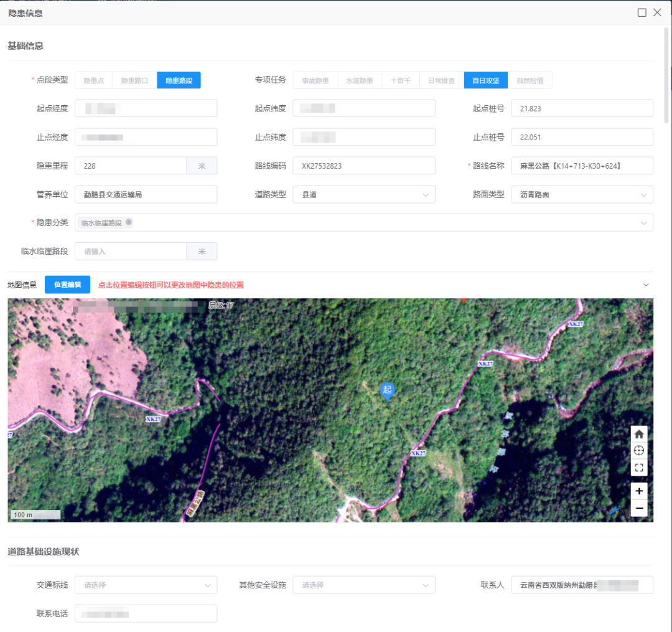Click the 联系人 input field

click(x=582, y=585)
